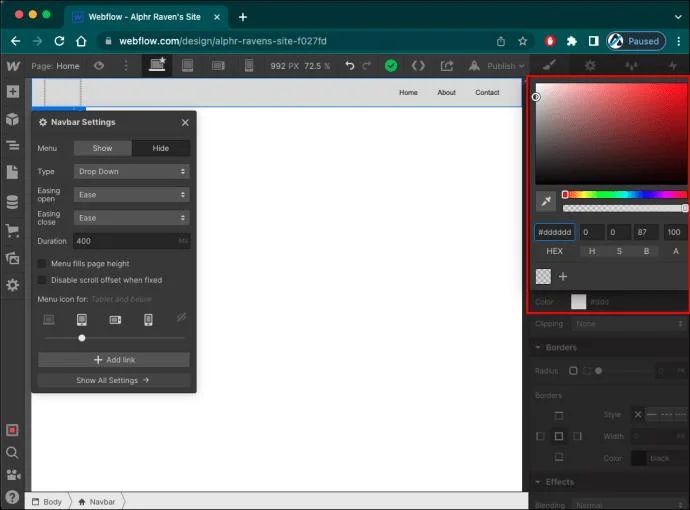
Task: Open site Settings gear in left sidebar
Action: (12, 285)
